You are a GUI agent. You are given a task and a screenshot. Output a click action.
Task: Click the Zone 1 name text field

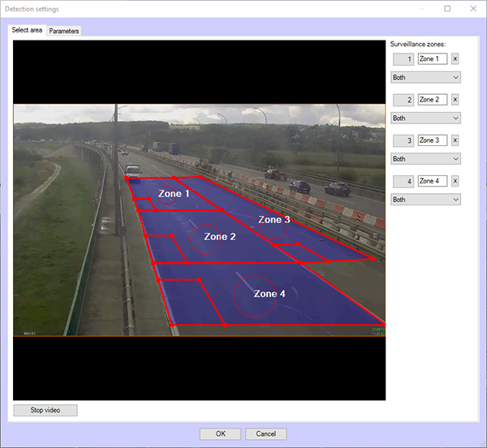pyautogui.click(x=432, y=59)
